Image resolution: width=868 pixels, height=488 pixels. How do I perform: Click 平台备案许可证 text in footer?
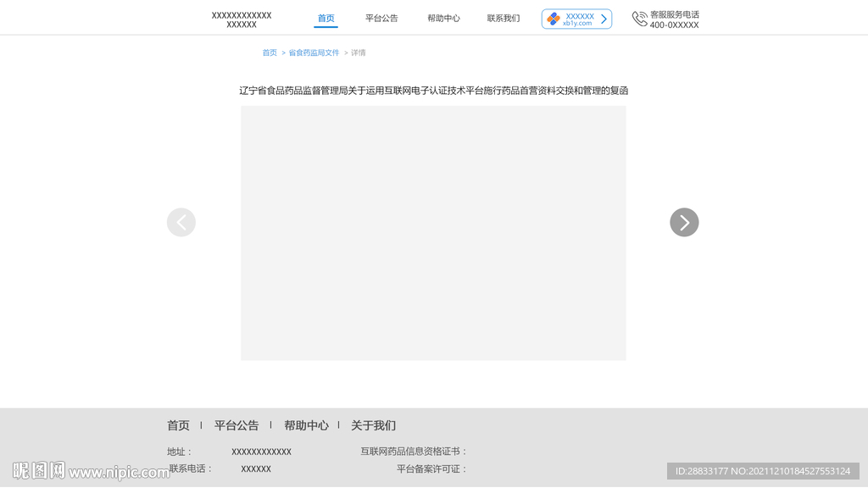[x=431, y=469]
